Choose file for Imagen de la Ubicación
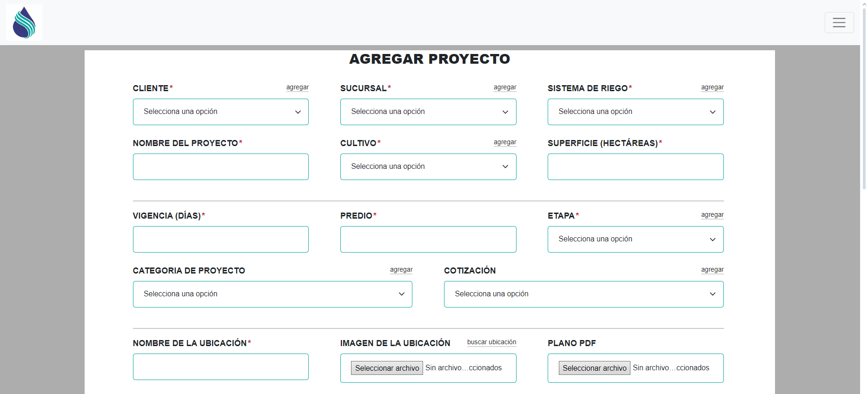The image size is (868, 394). (x=386, y=368)
